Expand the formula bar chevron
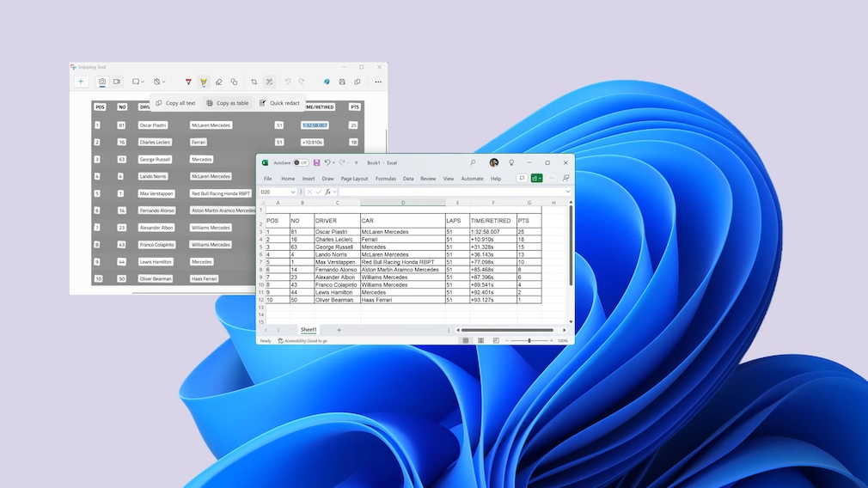This screenshot has width=868, height=488. point(567,192)
